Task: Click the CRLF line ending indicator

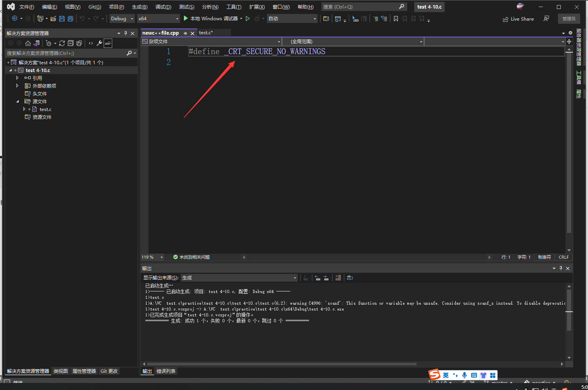Action: [564, 257]
